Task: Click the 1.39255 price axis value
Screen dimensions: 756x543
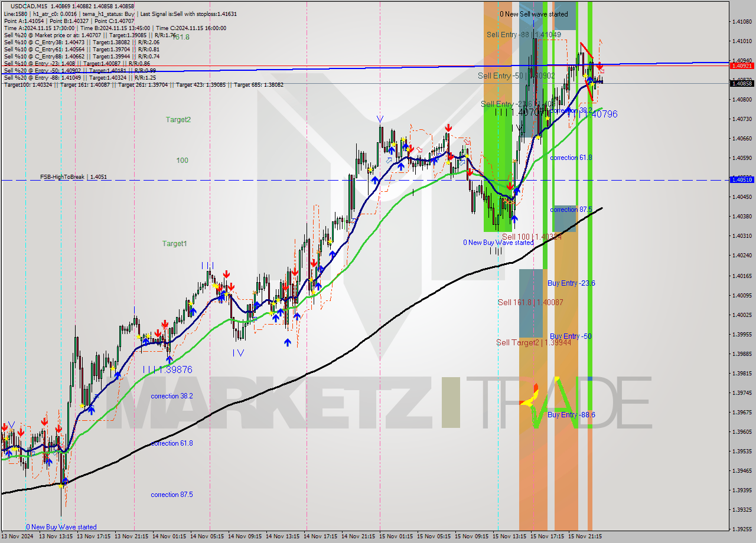Action: (x=741, y=529)
